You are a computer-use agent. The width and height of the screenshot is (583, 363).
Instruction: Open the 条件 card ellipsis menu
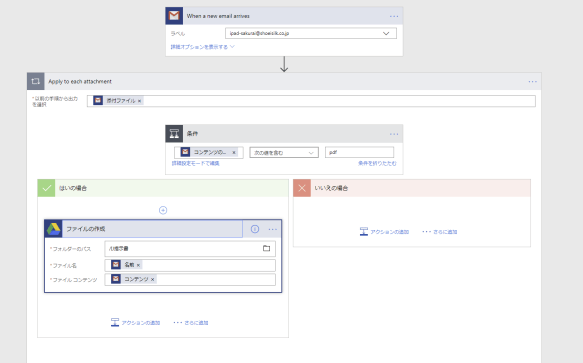pos(394,134)
